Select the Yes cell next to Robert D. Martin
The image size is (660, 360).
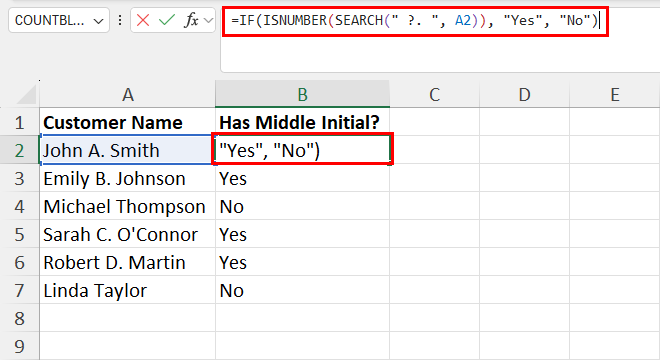302,262
